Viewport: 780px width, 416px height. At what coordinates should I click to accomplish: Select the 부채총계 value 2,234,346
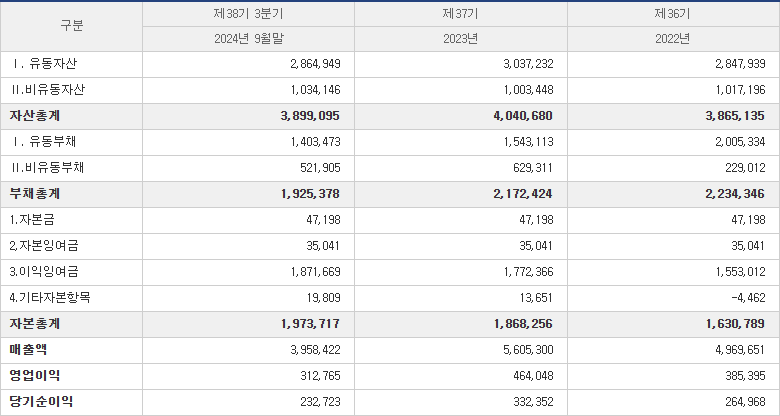tap(735, 194)
